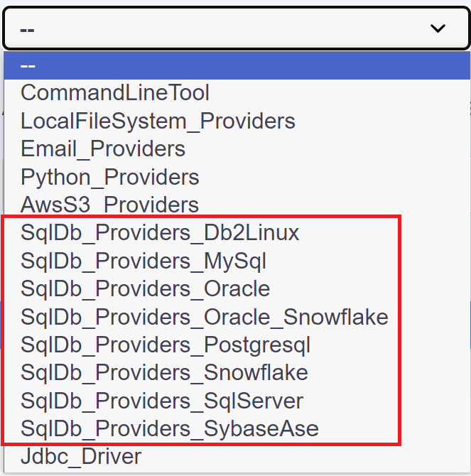The height and width of the screenshot is (476, 471).
Task: Choose the SqlDb_Providers_Postgresql entry
Action: (166, 345)
